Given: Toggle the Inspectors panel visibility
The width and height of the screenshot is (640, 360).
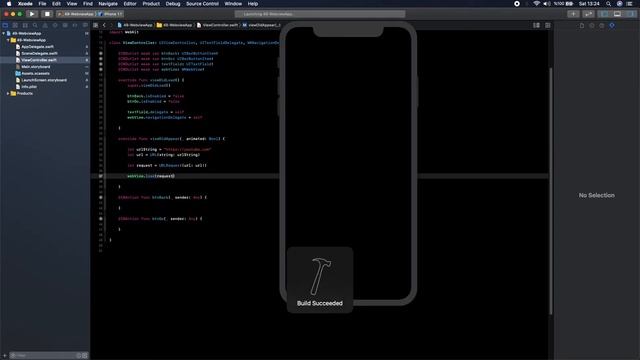Looking at the screenshot, I should (631, 14).
